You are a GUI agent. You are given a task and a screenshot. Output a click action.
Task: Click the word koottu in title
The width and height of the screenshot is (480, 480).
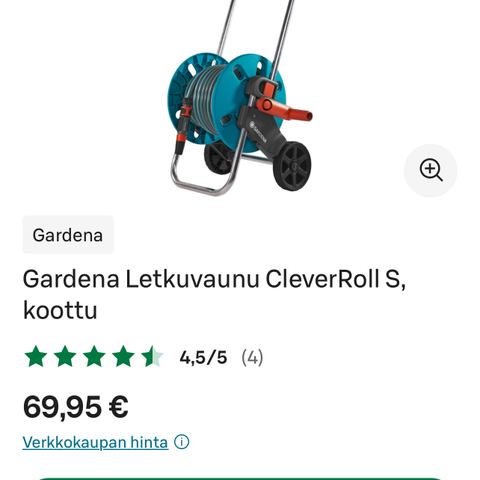pyautogui.click(x=60, y=310)
